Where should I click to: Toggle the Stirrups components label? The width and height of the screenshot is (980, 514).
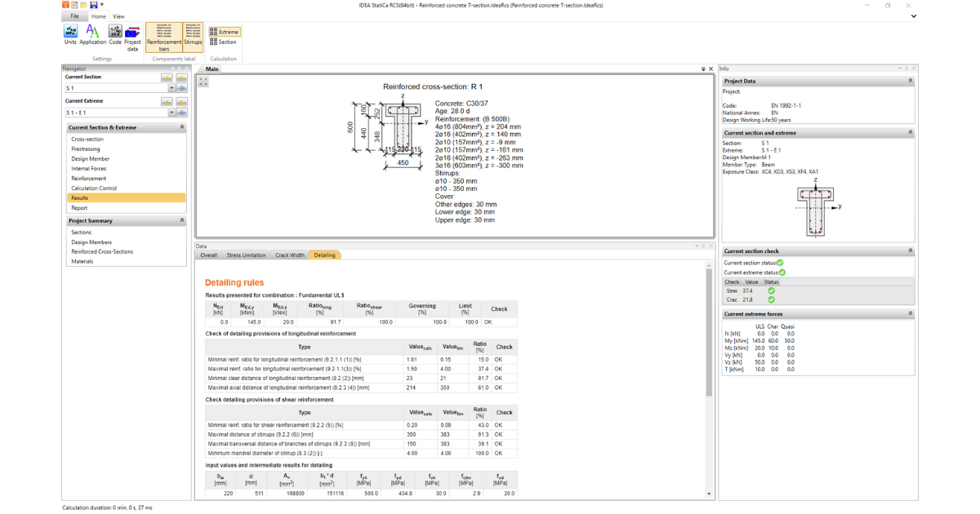click(x=191, y=37)
